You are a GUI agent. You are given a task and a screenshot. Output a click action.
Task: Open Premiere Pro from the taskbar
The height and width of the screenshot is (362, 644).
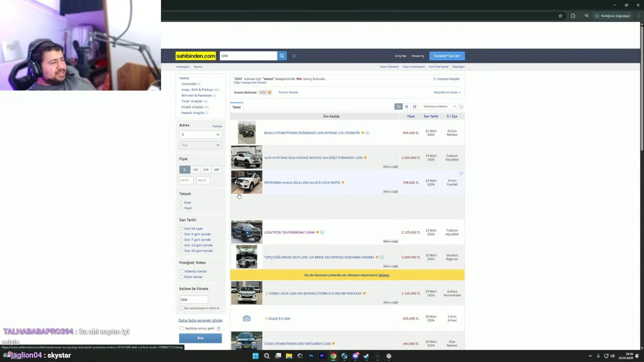click(x=322, y=356)
